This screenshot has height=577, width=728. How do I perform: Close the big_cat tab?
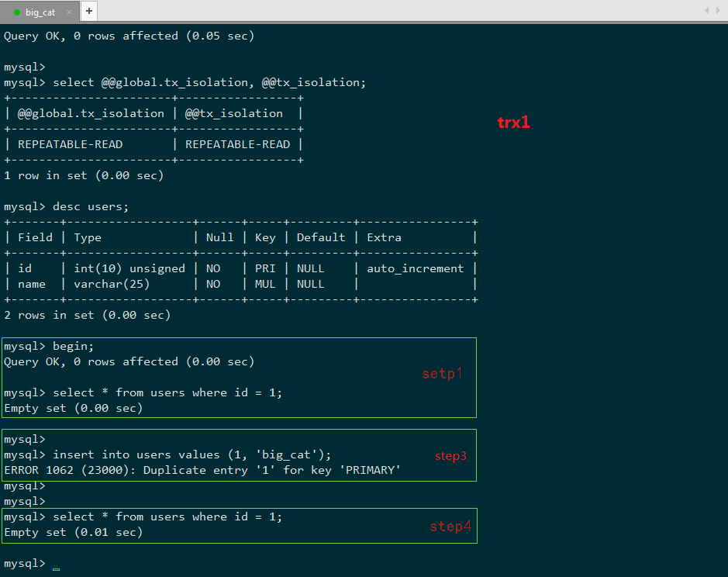coord(69,12)
